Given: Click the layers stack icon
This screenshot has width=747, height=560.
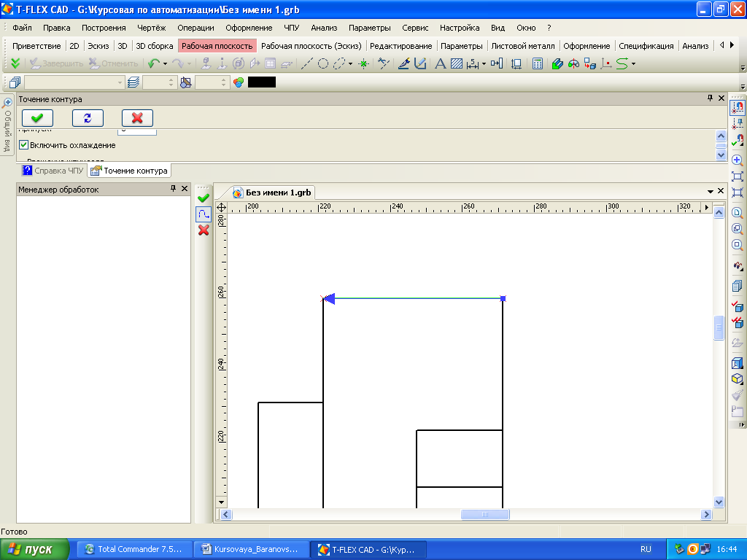Looking at the screenshot, I should coord(133,82).
